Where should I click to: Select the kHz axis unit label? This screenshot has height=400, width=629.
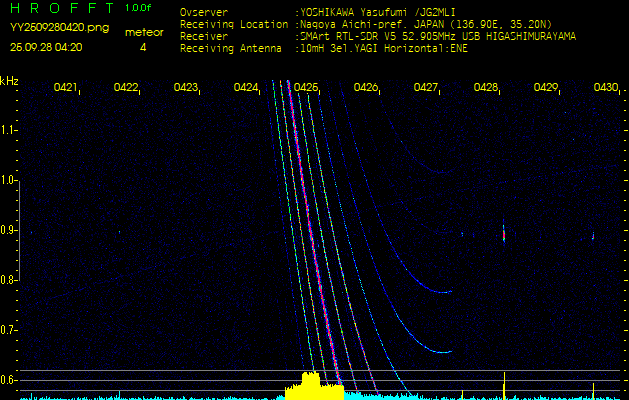[x=9, y=80]
